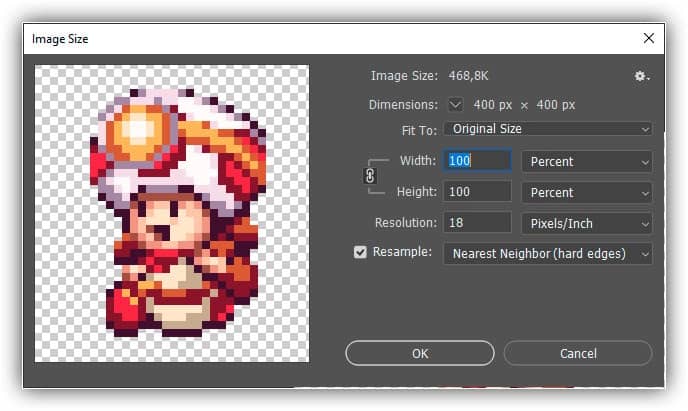Toggle the constrain proportions chain link icon
The height and width of the screenshot is (411, 688).
click(370, 176)
